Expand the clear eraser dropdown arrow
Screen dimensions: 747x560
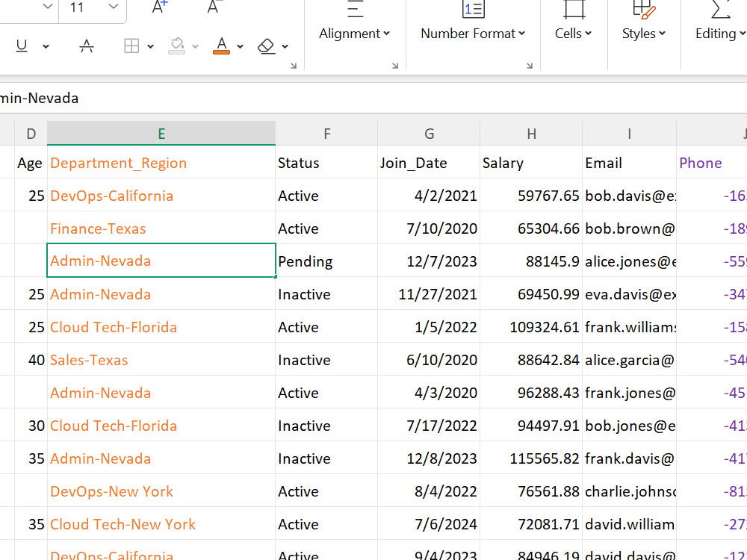285,46
